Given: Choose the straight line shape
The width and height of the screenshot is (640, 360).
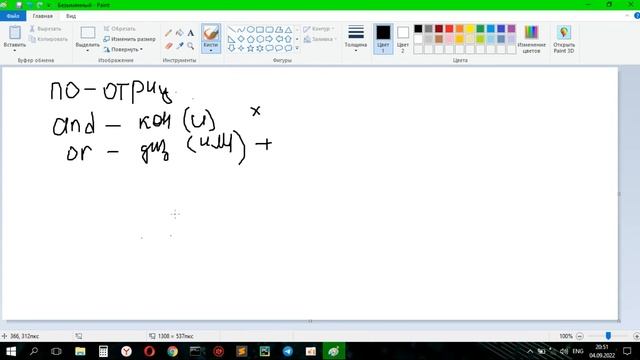Looking at the screenshot, I should (231, 29).
